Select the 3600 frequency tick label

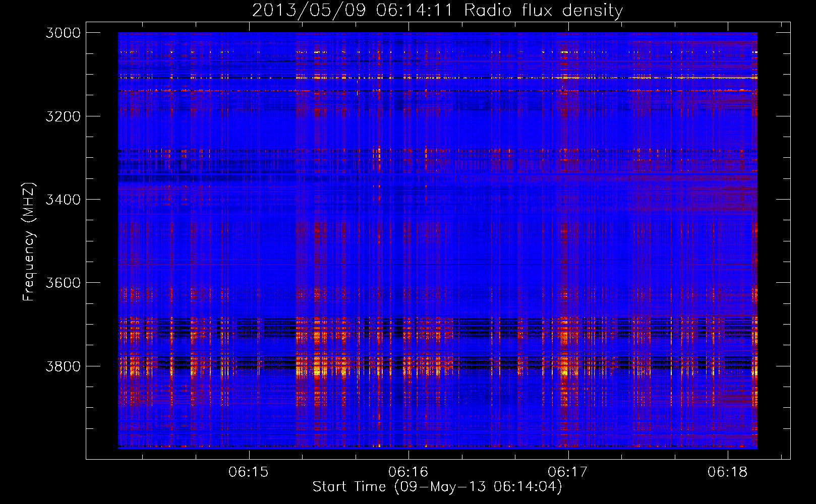pyautogui.click(x=63, y=283)
